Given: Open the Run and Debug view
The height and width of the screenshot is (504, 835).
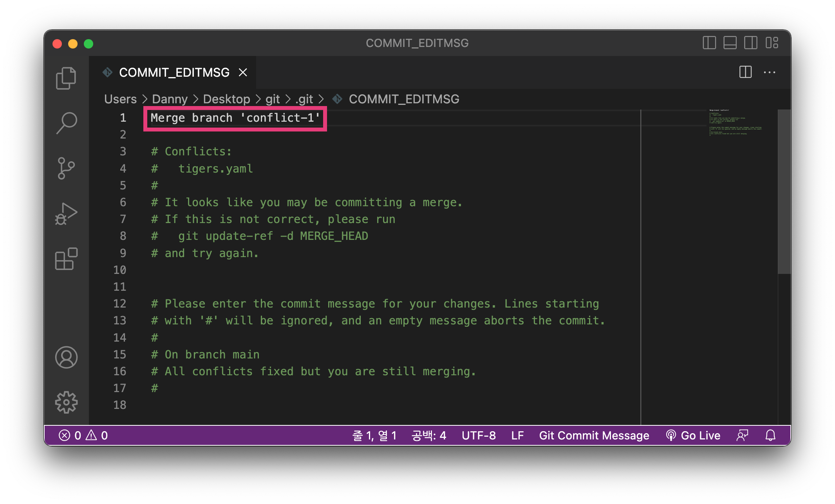Looking at the screenshot, I should tap(66, 214).
